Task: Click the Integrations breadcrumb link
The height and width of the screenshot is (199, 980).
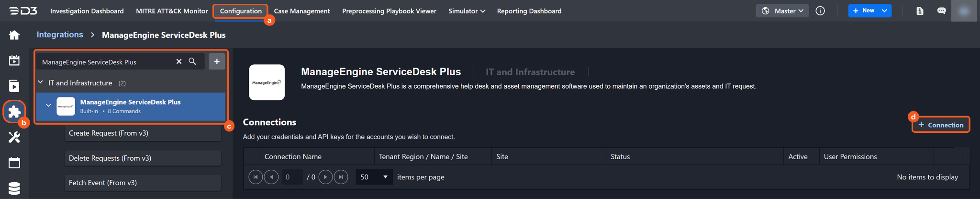Action: (60, 35)
